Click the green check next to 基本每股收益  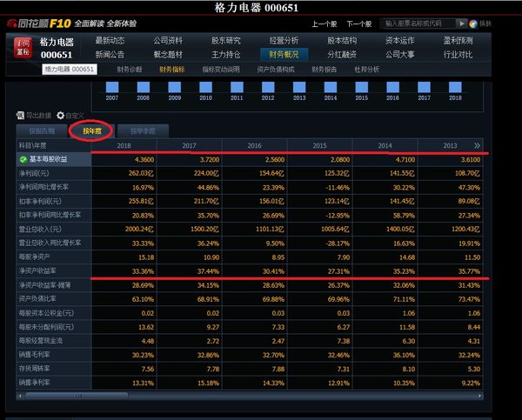pyautogui.click(x=23, y=160)
